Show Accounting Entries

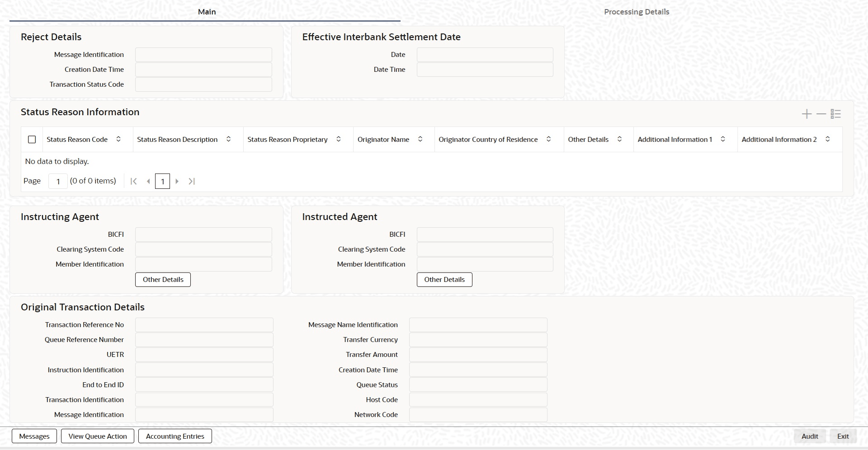coord(175,436)
